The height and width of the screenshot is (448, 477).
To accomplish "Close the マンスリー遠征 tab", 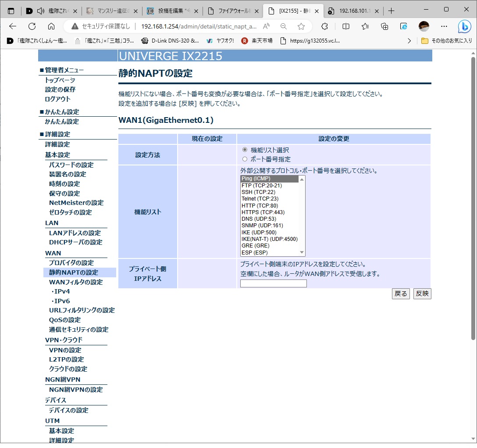I will tap(135, 11).
